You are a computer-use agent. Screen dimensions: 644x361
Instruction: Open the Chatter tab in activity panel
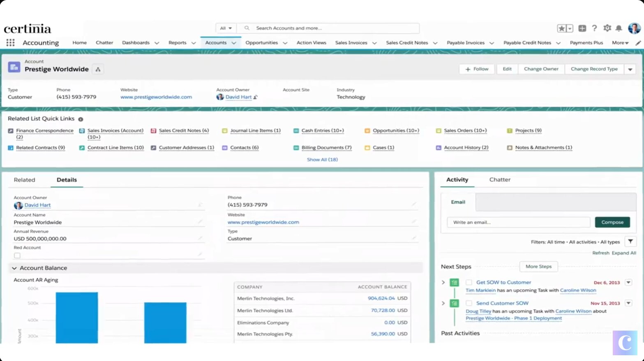(x=499, y=180)
